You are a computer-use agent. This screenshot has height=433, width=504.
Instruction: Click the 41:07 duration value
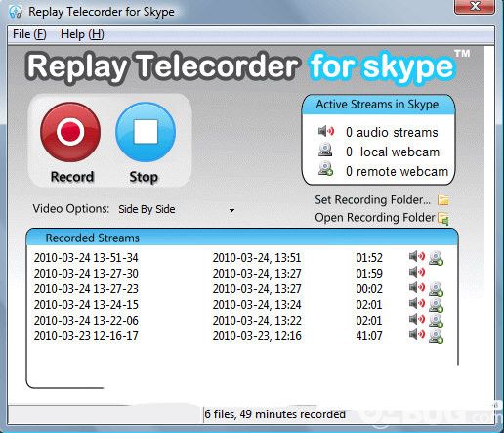(369, 336)
